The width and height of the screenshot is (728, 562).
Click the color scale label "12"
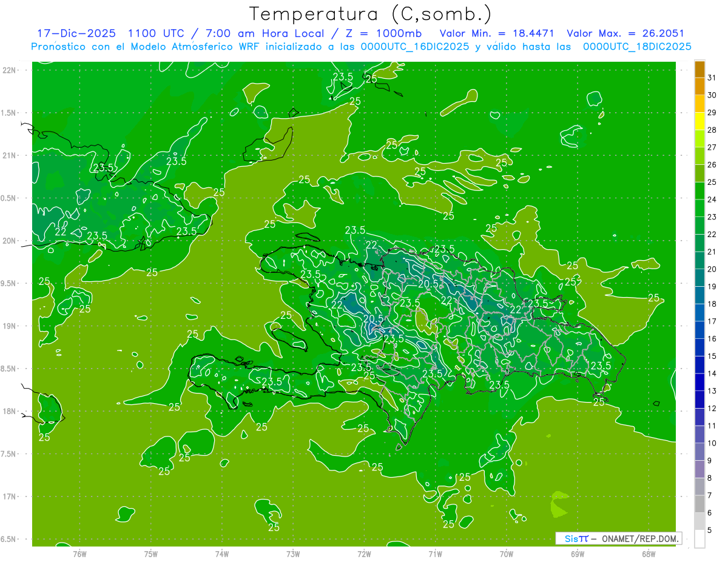pyautogui.click(x=712, y=409)
